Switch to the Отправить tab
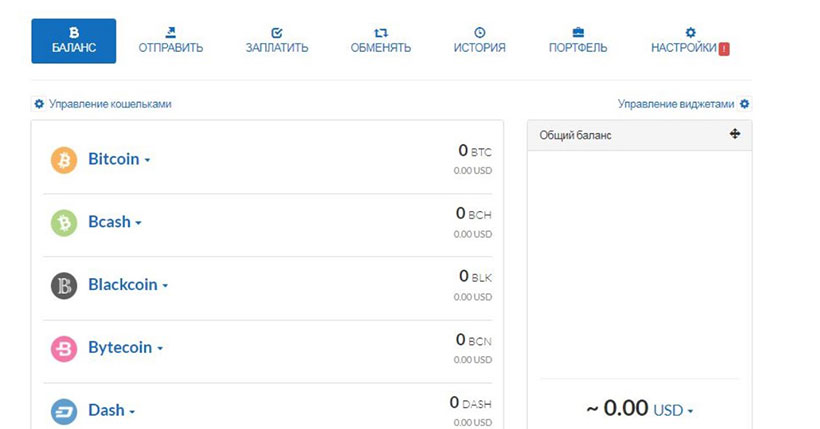 (170, 41)
